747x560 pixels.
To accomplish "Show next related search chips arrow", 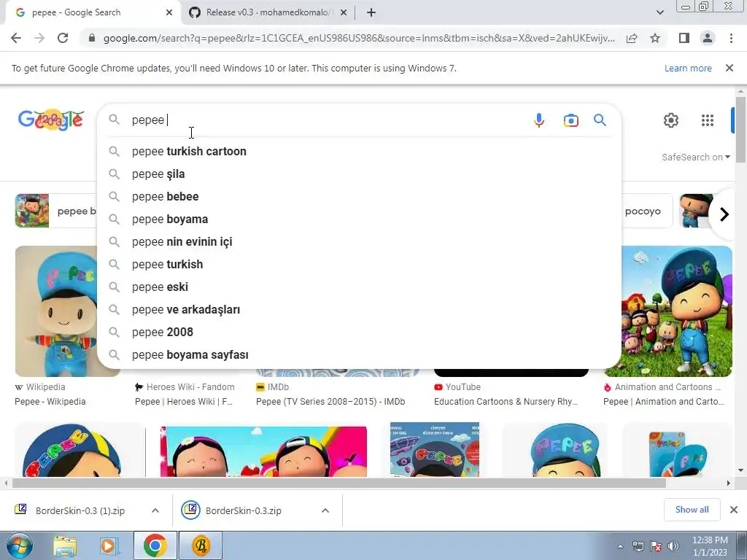I will pos(724,214).
